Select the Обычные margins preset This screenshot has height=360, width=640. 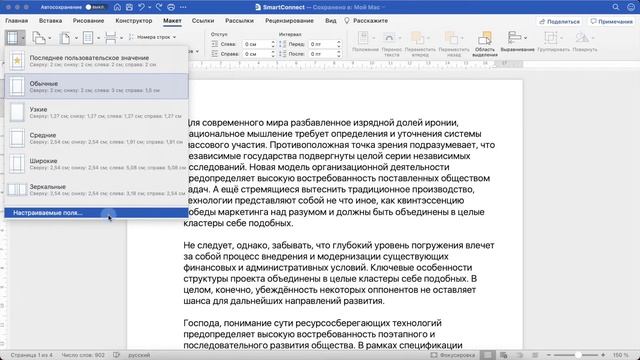click(x=97, y=86)
